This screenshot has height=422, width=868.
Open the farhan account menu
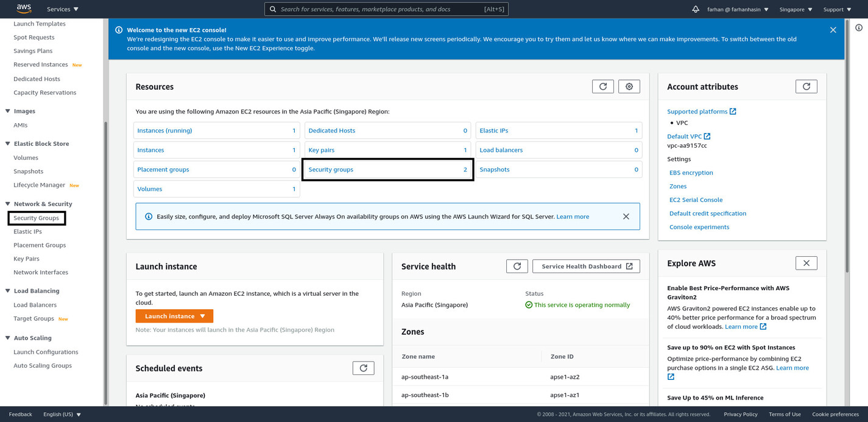pyautogui.click(x=737, y=9)
